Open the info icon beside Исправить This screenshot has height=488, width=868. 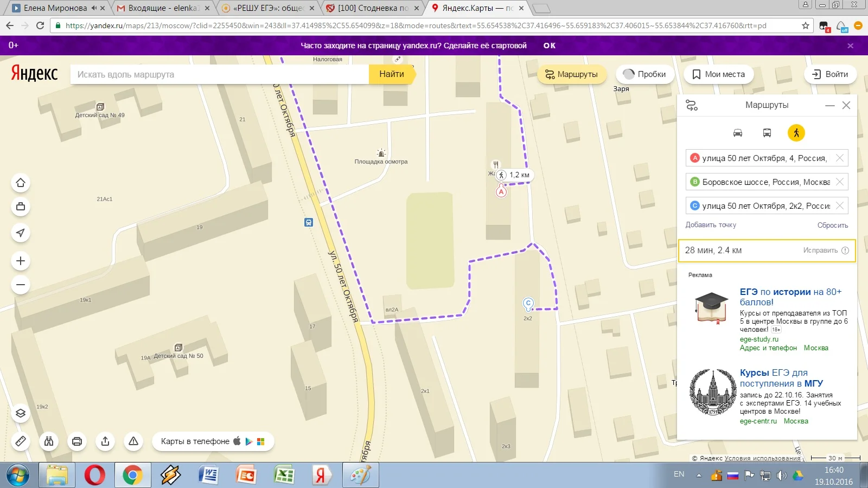(x=845, y=251)
